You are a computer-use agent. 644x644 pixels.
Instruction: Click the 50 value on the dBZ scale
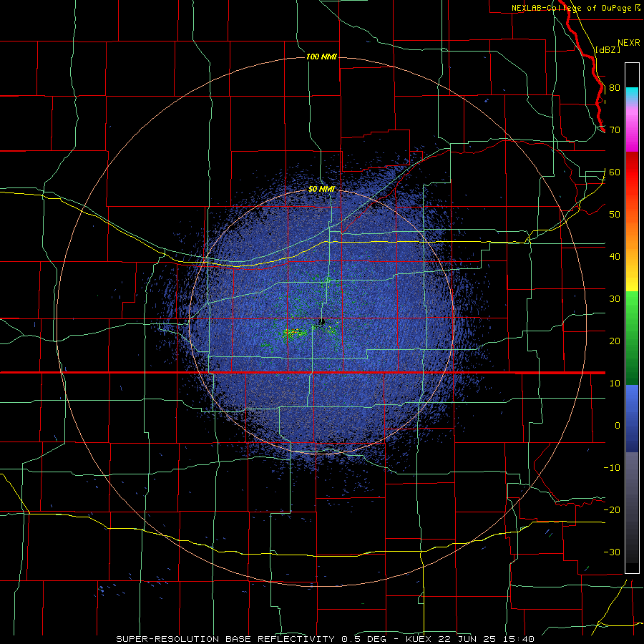pyautogui.click(x=615, y=215)
